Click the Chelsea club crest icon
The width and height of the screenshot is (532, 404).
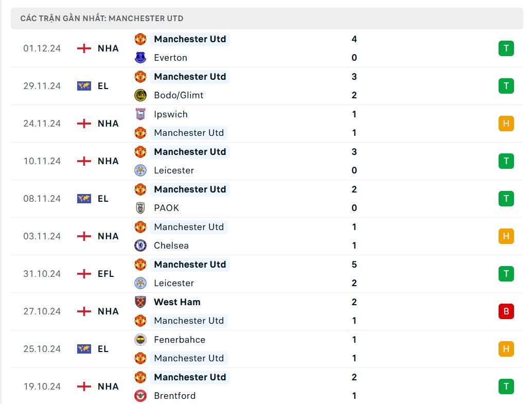click(x=140, y=245)
